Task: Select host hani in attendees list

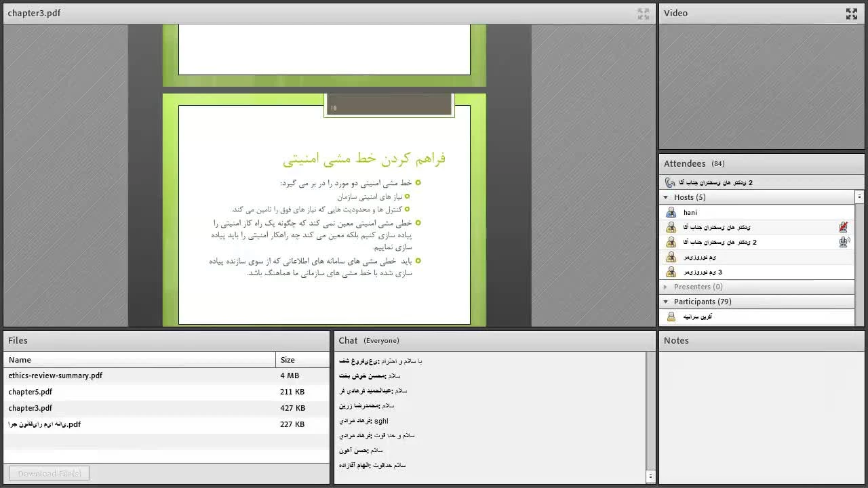Action: (x=690, y=212)
